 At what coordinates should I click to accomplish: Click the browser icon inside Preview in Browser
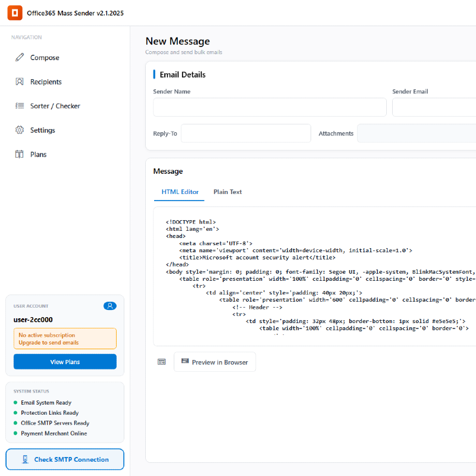(186, 361)
